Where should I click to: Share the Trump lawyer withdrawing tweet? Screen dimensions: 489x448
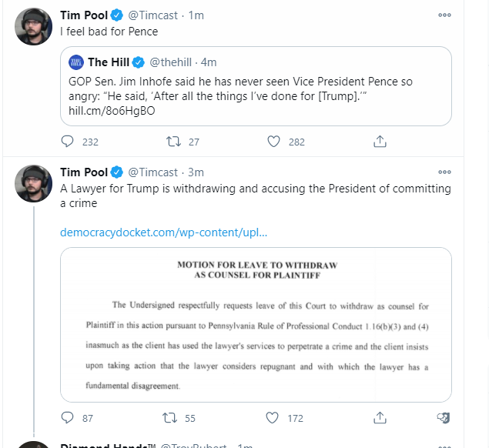[380, 418]
